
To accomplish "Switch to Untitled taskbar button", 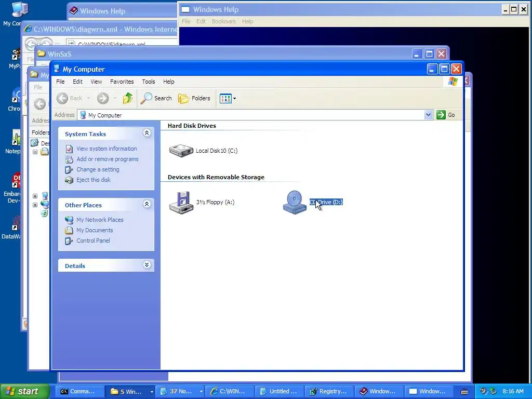I will point(278,391).
